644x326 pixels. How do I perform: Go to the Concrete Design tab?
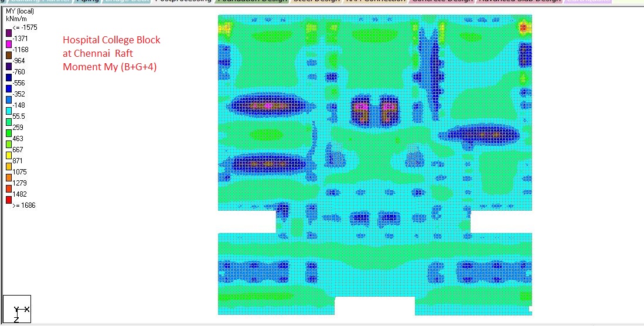[x=442, y=2]
